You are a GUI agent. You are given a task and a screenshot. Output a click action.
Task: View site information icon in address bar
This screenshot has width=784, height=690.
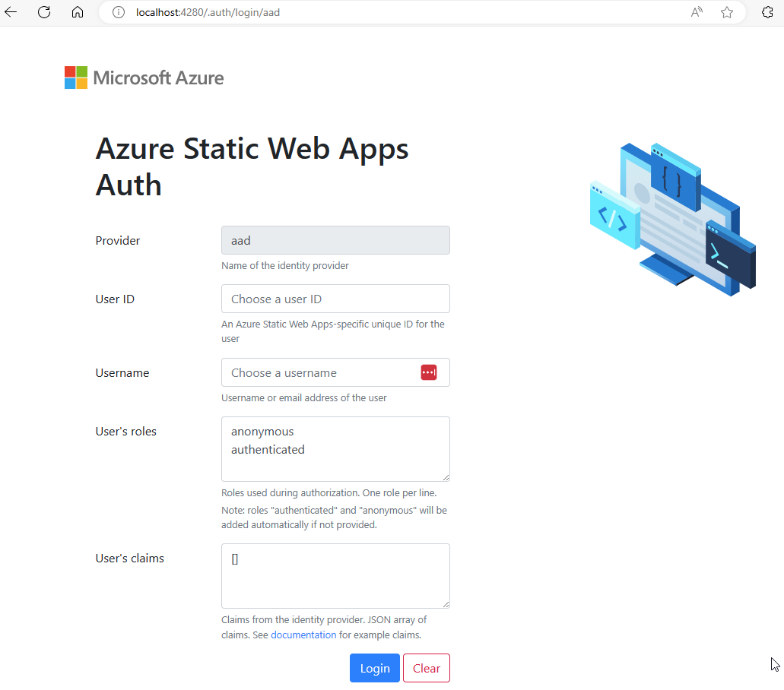tap(119, 12)
